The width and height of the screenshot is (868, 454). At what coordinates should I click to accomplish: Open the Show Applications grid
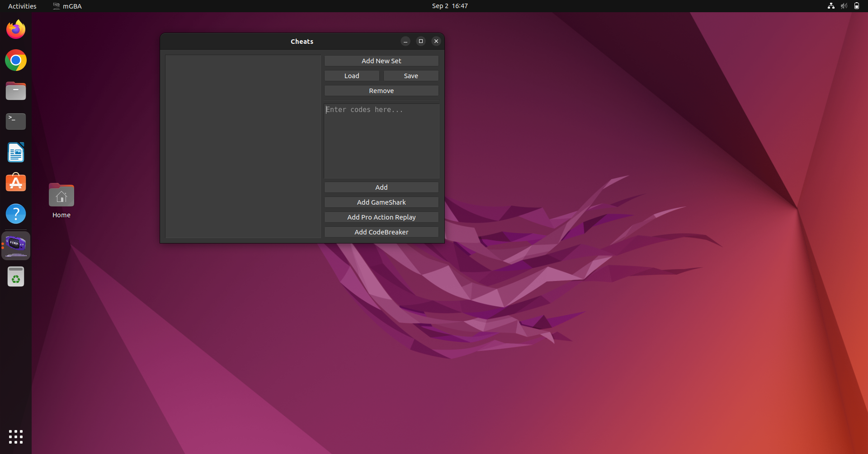(15, 437)
